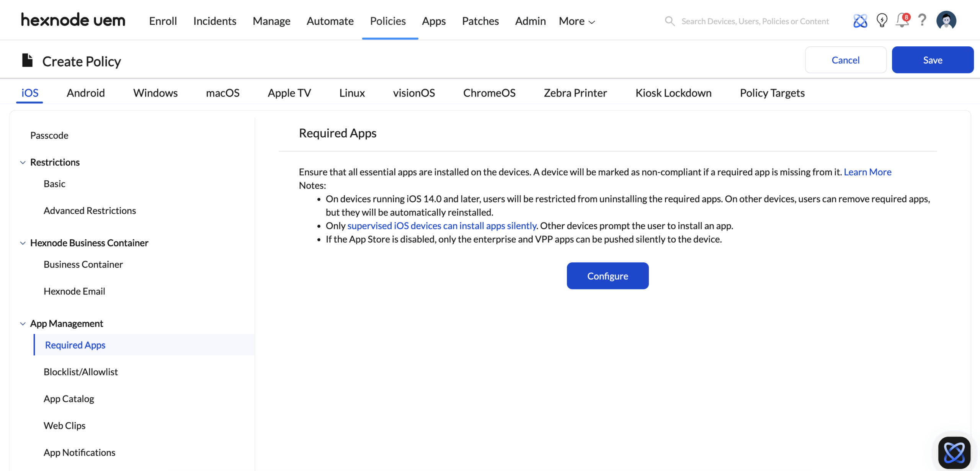Go to the Enroll menu
980x471 pixels.
163,21
